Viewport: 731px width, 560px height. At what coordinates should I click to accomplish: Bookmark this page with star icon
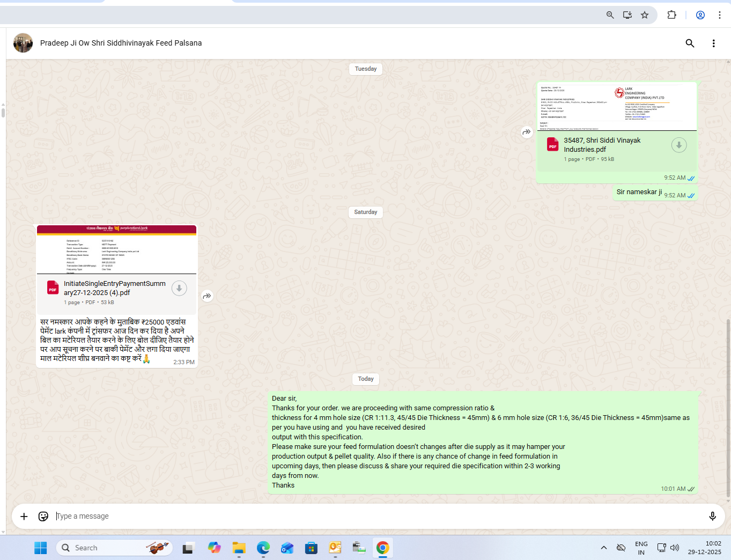(x=645, y=15)
